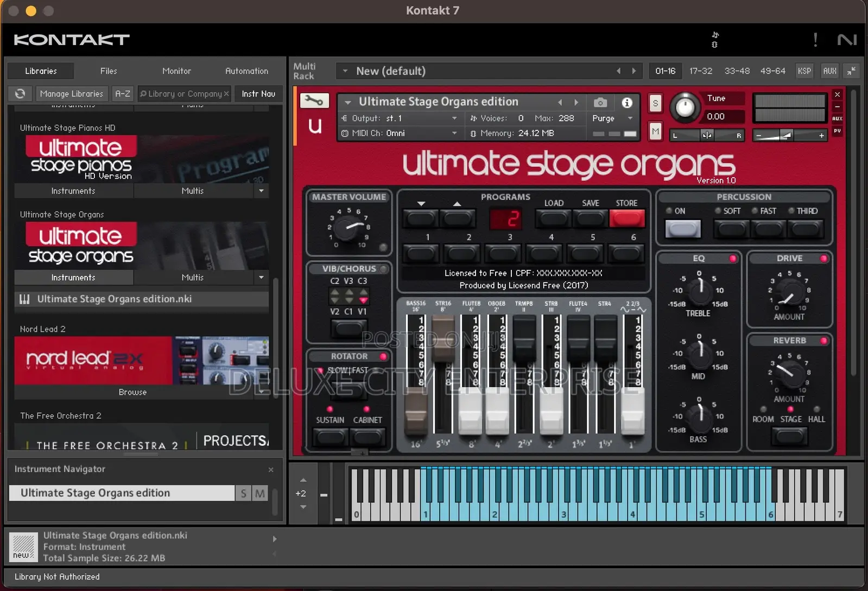Click the NKI file icon in info pane
The height and width of the screenshot is (591, 868).
(x=23, y=546)
